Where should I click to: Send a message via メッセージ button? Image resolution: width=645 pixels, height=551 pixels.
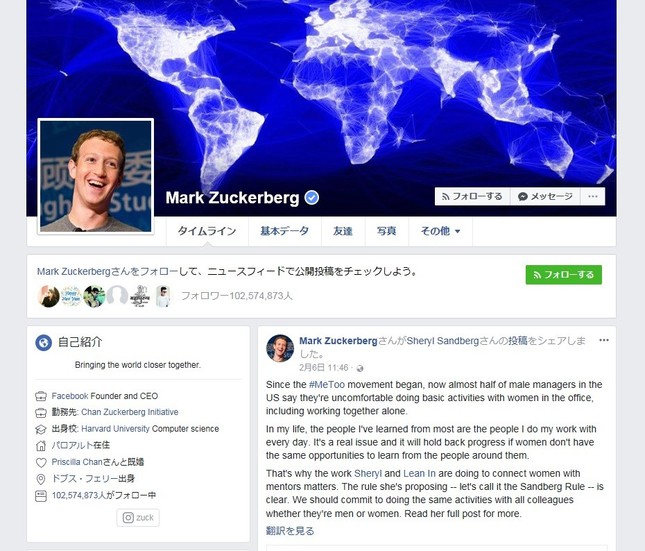(x=545, y=196)
